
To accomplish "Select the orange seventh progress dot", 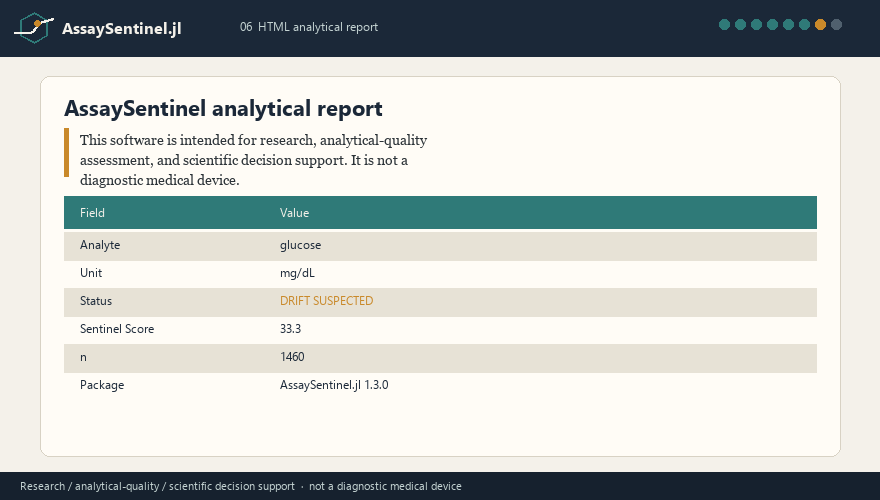I will [x=821, y=25].
